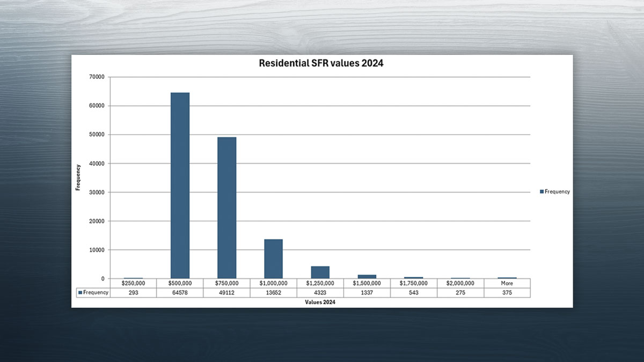
Task: Select the value 293 in the table
Action: [x=133, y=292]
